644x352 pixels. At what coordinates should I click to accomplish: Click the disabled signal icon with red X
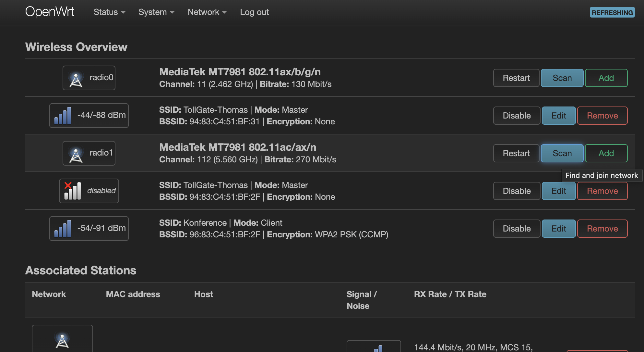point(72,191)
